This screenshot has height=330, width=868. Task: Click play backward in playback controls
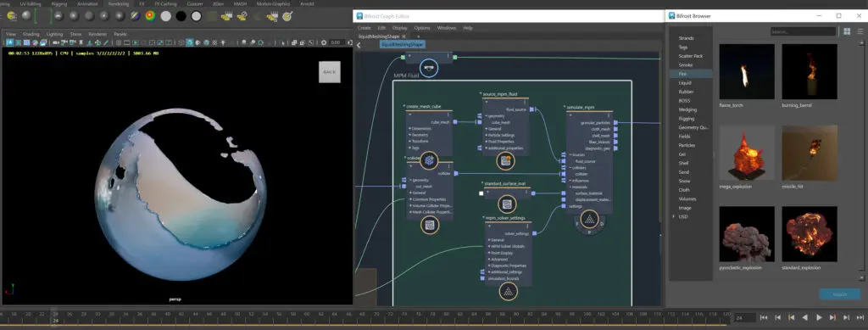coord(805,318)
